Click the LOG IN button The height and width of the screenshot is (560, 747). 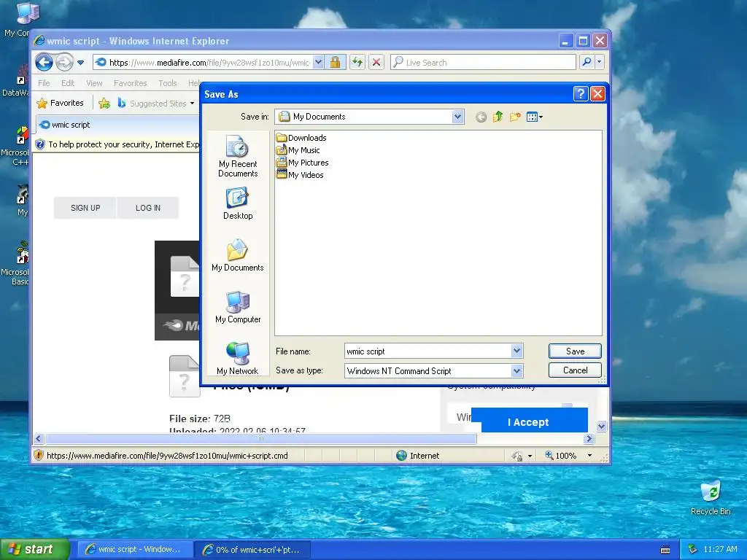147,208
